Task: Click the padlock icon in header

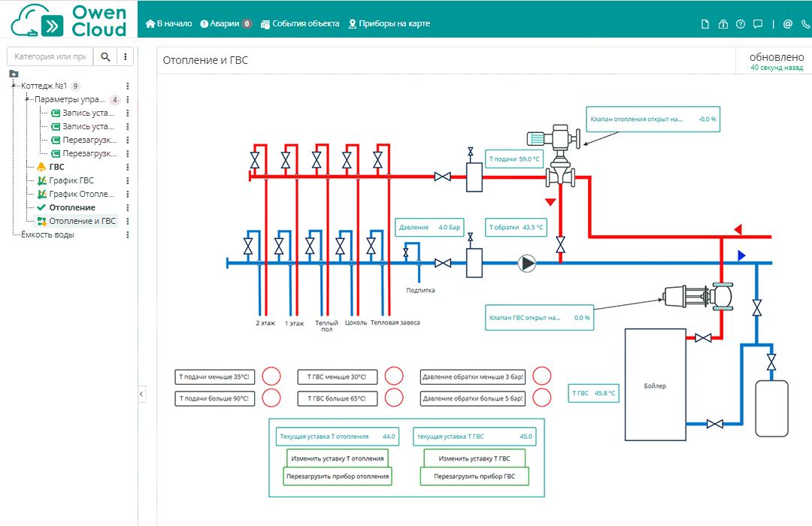Action: (x=723, y=24)
